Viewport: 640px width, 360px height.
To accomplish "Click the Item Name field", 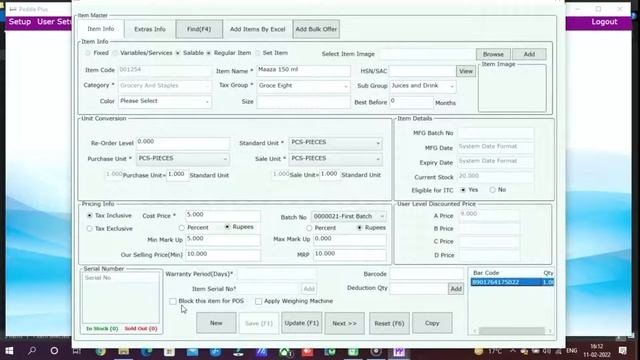I will (303, 70).
